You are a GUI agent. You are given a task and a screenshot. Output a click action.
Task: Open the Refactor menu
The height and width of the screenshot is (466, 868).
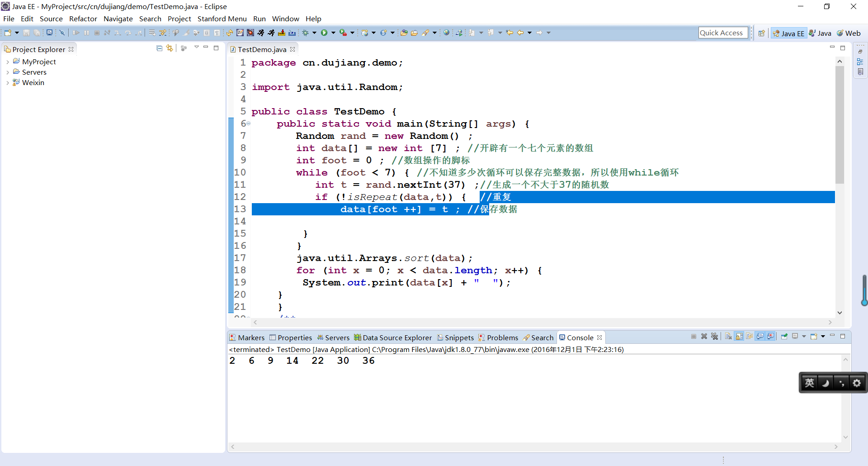pos(83,19)
